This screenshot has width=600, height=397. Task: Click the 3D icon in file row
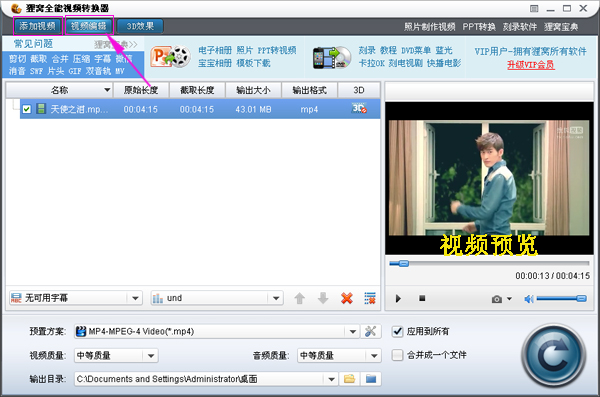tap(359, 108)
